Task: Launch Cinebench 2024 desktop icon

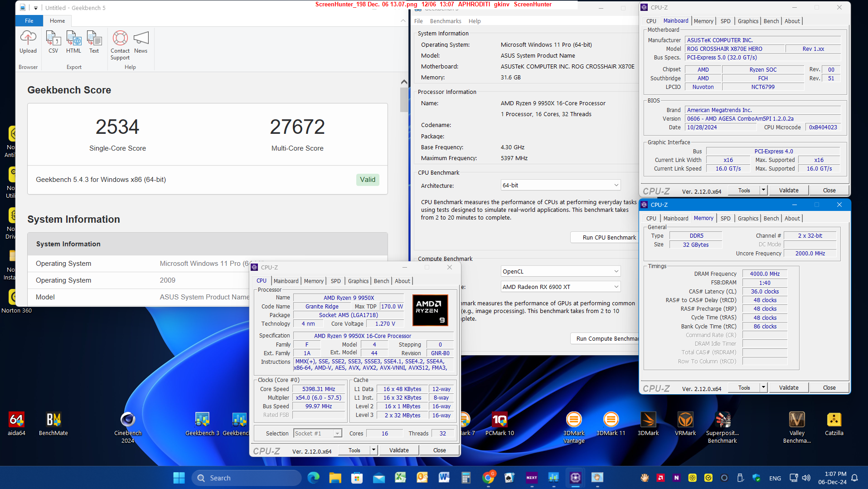Action: (128, 427)
